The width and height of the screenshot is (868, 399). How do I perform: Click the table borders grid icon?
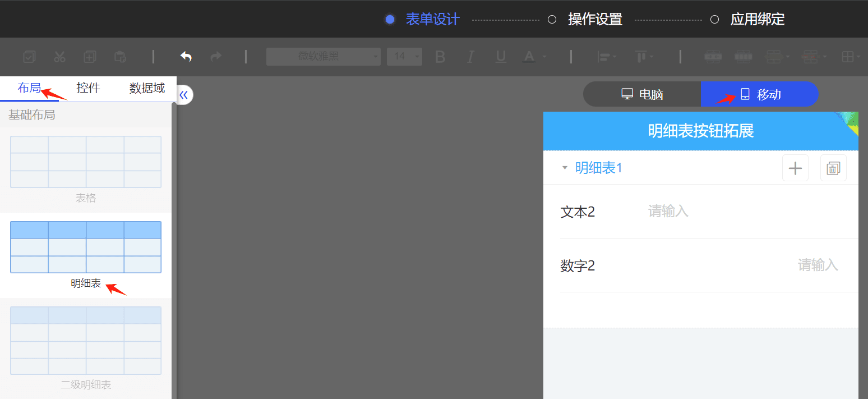point(847,57)
